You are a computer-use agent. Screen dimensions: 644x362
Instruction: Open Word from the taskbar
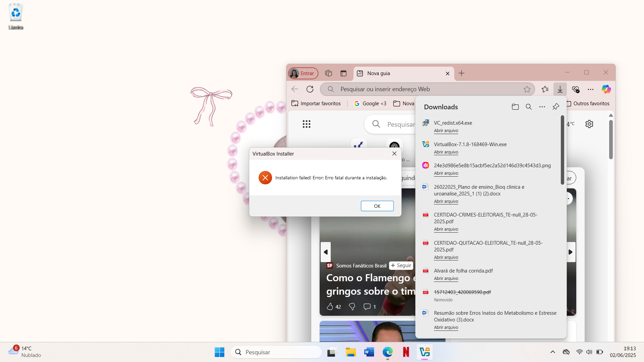tap(369, 352)
